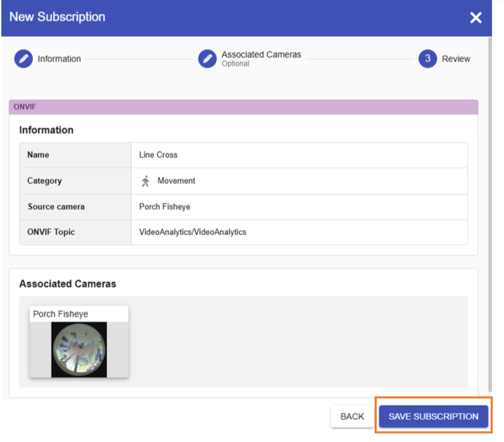Click the Line Cross name value
This screenshot has height=442, width=504.
pos(158,155)
